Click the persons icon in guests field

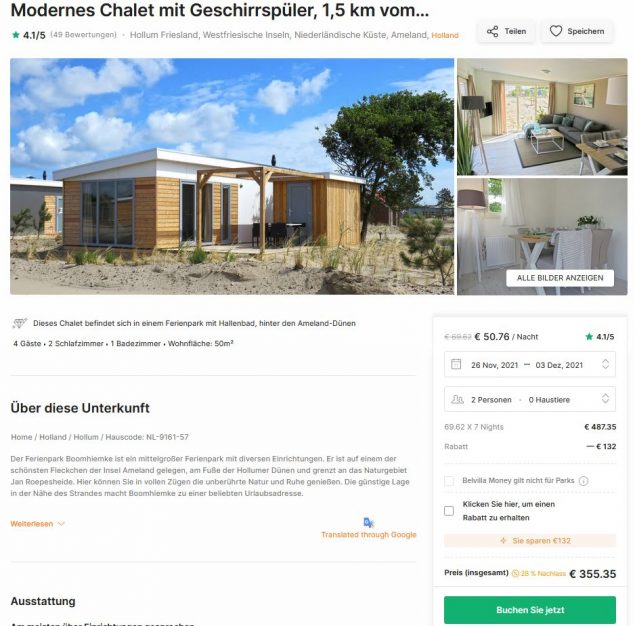click(x=457, y=399)
